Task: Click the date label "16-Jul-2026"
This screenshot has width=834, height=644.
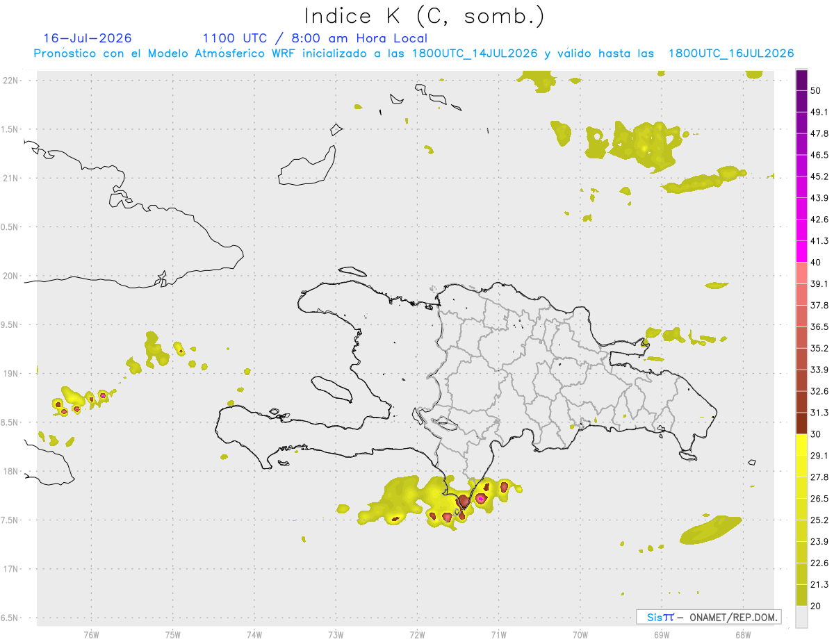Action: click(x=87, y=38)
